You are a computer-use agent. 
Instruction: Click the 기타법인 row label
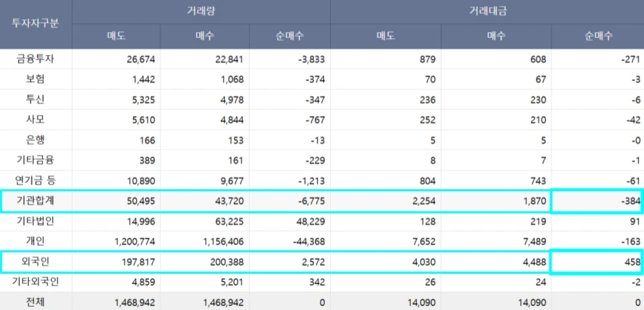(x=36, y=221)
